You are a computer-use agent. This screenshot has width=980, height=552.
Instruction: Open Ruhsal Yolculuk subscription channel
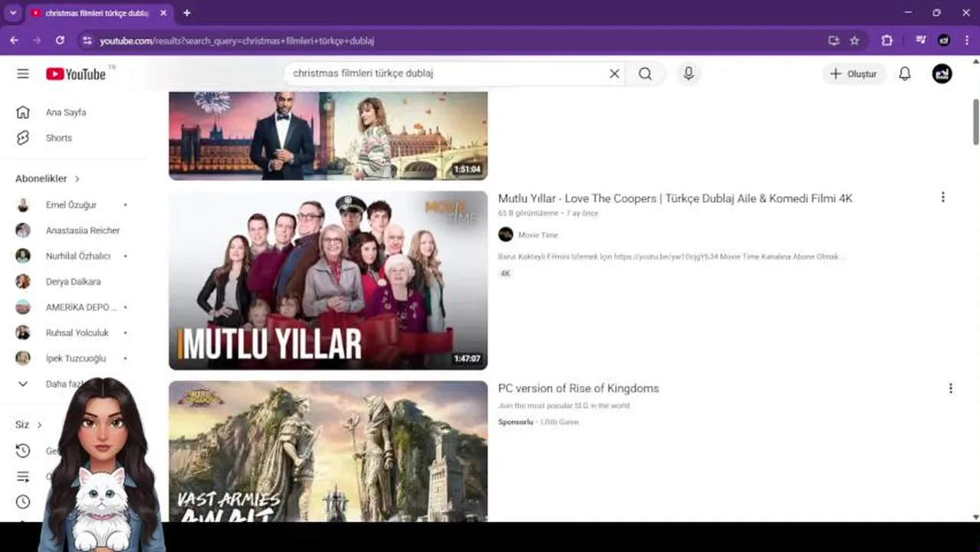click(77, 333)
